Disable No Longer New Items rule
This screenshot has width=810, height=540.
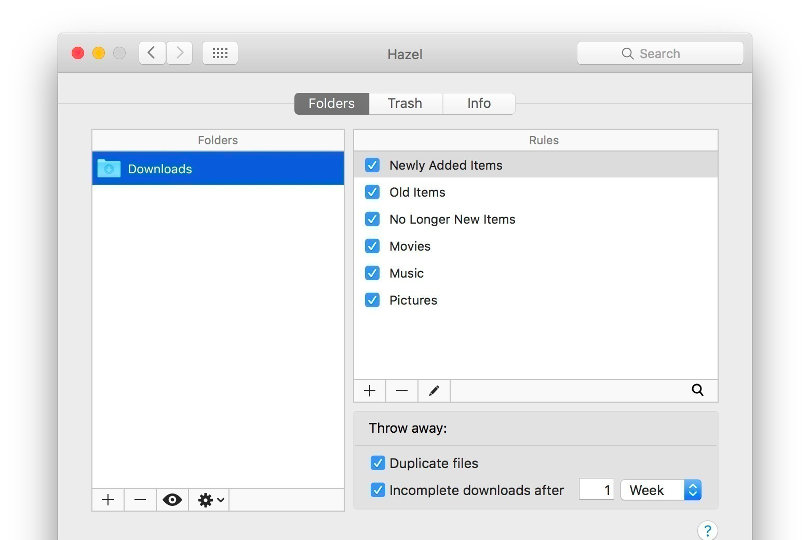coord(372,219)
